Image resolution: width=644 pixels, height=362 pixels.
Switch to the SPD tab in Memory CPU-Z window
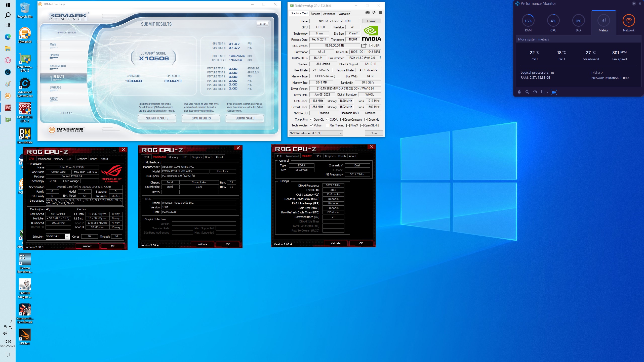[x=318, y=156]
